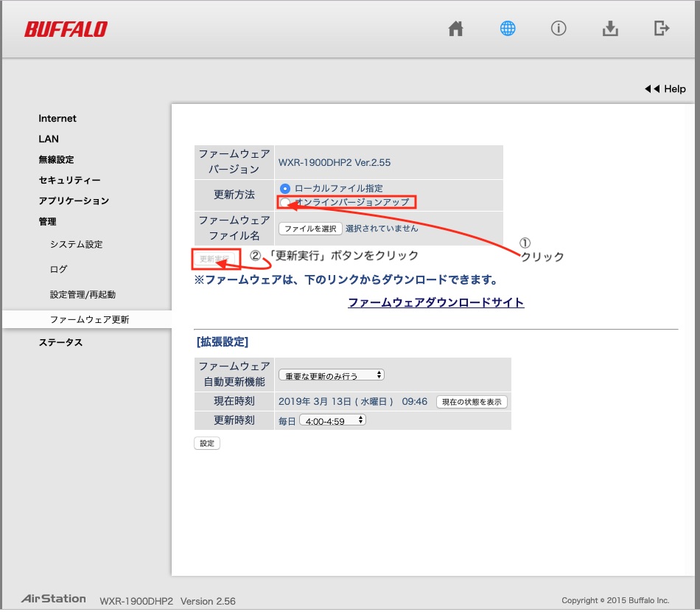Open the 無線設定 menu
The height and width of the screenshot is (612, 700).
56,159
